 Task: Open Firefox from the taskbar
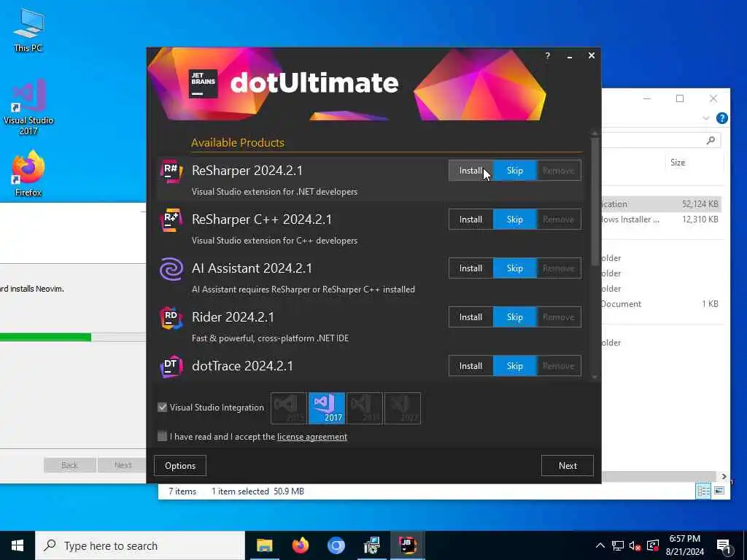(x=300, y=545)
